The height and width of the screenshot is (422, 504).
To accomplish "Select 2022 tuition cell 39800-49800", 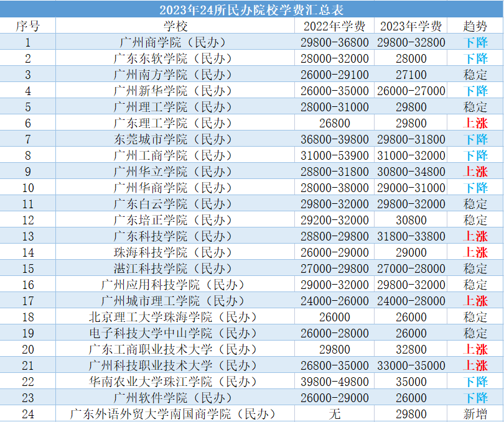I will pyautogui.click(x=334, y=382).
